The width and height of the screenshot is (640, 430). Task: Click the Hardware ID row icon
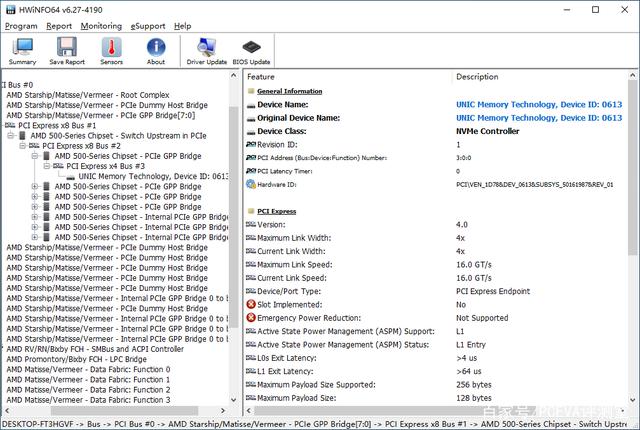tap(251, 184)
